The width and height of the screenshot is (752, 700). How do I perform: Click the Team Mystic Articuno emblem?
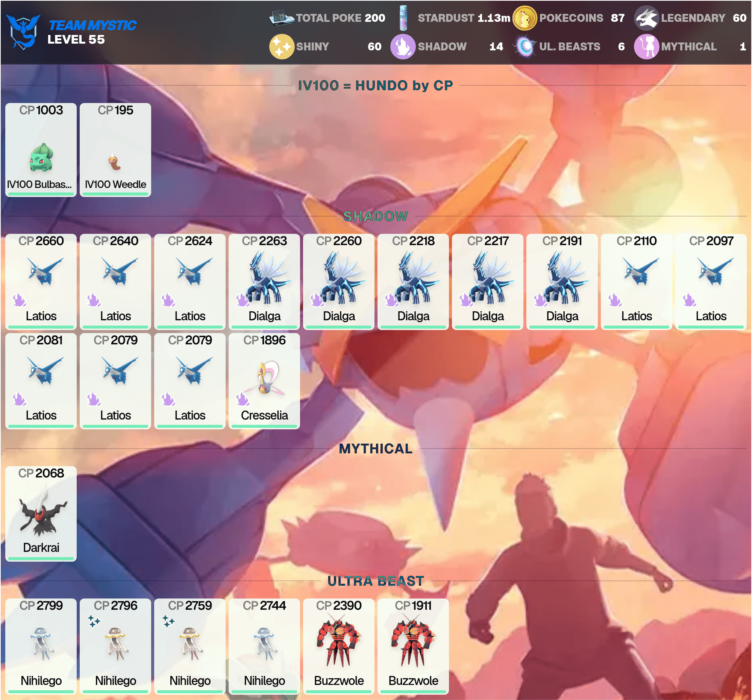[23, 32]
